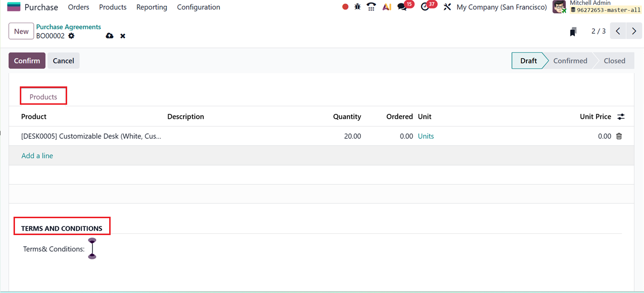Sort by the Quantity column header
644x293 pixels.
[x=347, y=117]
